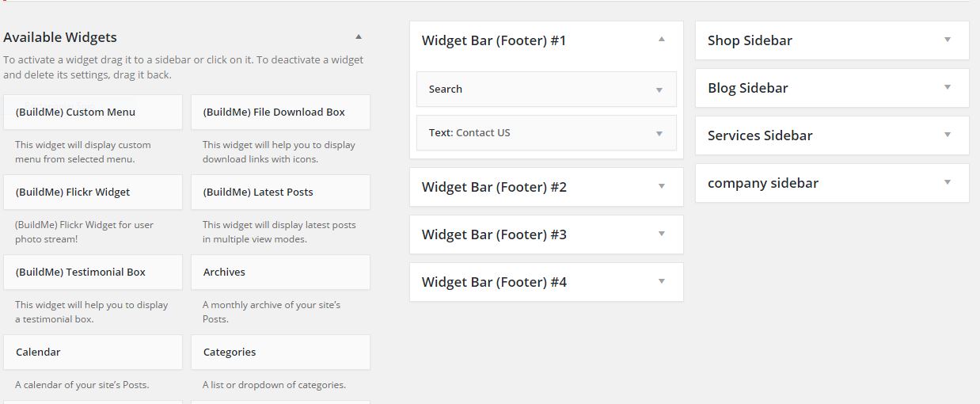Click the Widget Bar (Footer) #3 title
980x404 pixels.
pos(494,234)
